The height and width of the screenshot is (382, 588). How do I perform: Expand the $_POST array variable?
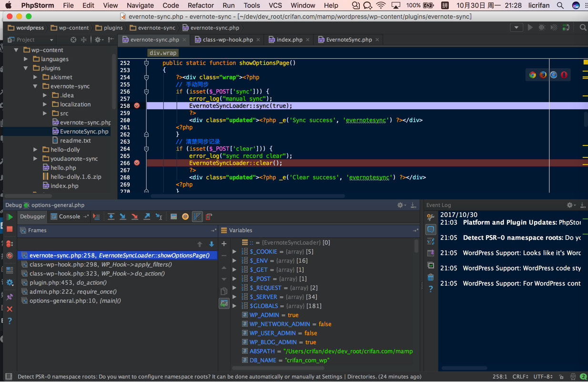pyautogui.click(x=234, y=279)
